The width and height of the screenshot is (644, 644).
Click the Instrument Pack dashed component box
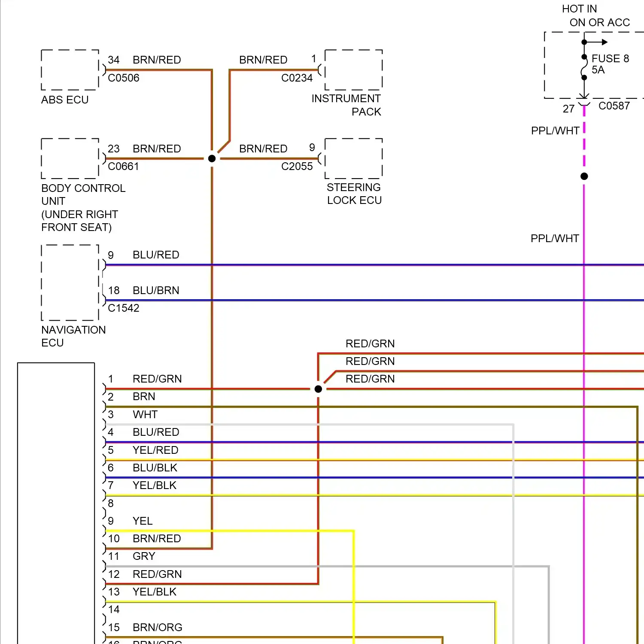[354, 70]
